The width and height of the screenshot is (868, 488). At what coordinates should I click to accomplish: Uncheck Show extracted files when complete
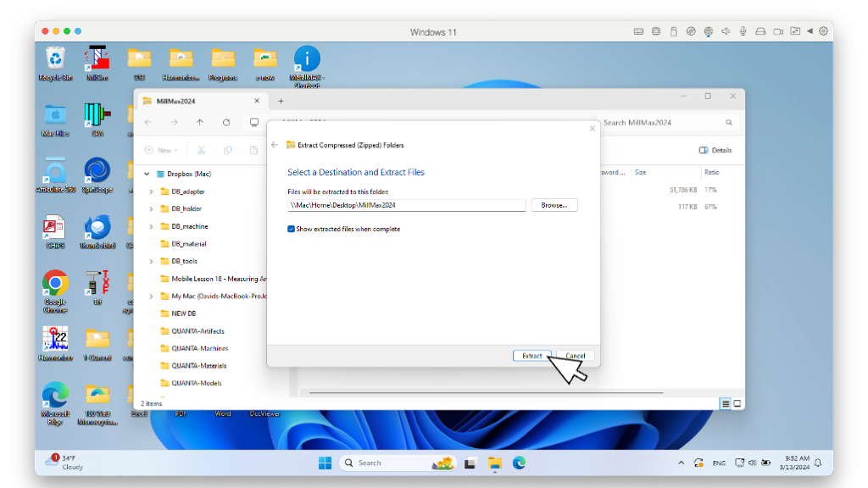tap(292, 229)
